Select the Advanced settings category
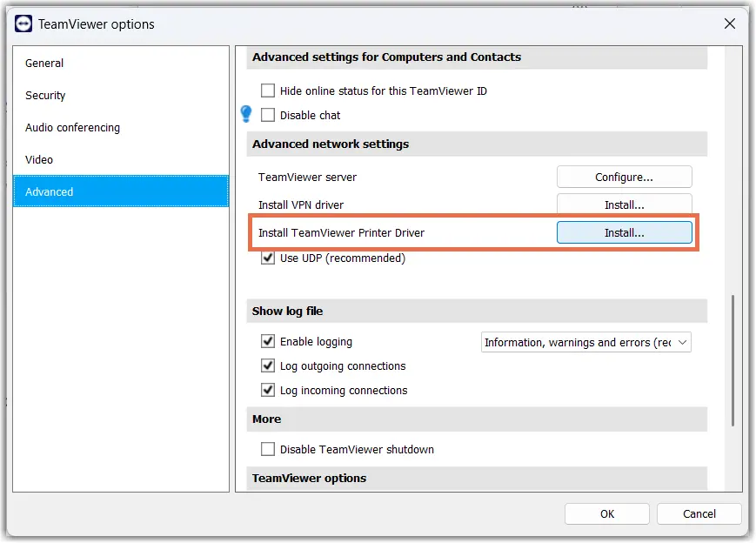 pyautogui.click(x=121, y=191)
